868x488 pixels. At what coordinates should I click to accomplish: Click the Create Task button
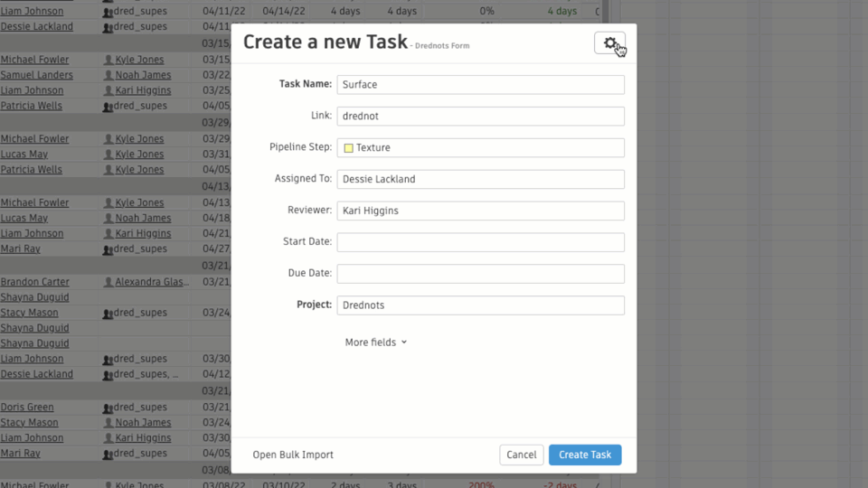(x=585, y=455)
